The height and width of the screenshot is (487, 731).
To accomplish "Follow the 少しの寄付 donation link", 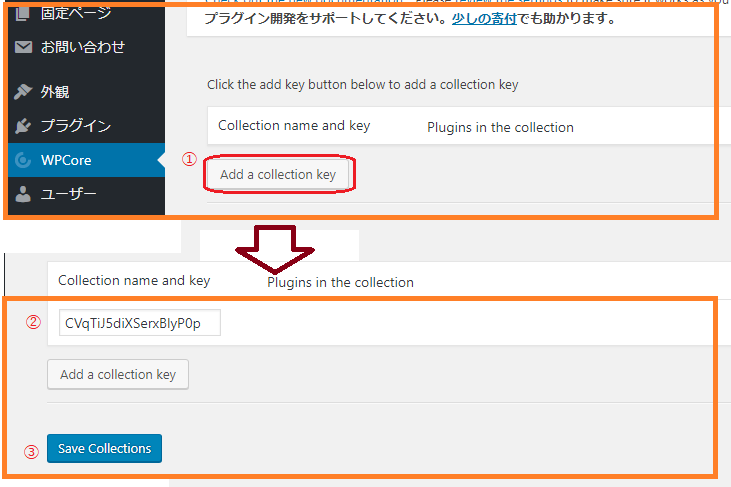I will tap(484, 19).
